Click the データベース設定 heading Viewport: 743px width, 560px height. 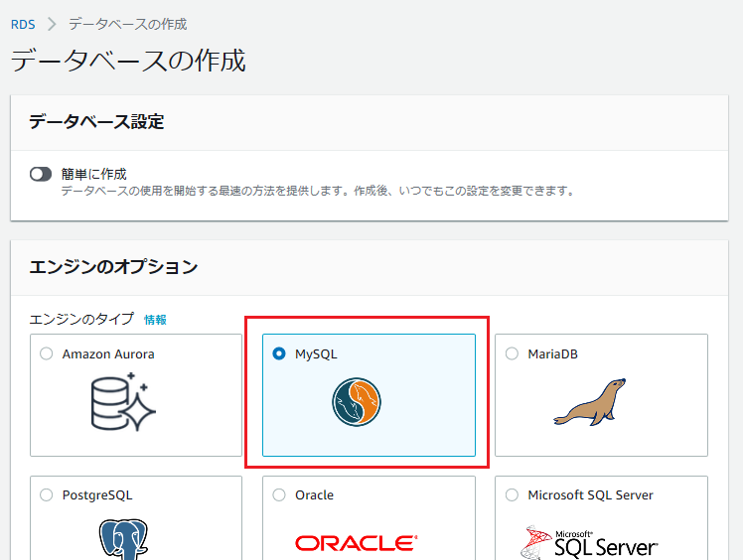click(x=96, y=122)
